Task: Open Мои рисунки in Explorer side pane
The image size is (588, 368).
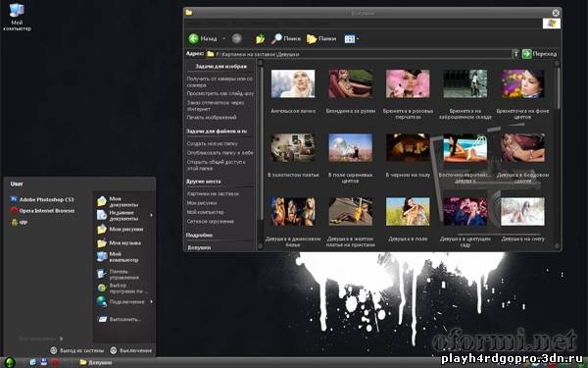Action: [x=202, y=203]
